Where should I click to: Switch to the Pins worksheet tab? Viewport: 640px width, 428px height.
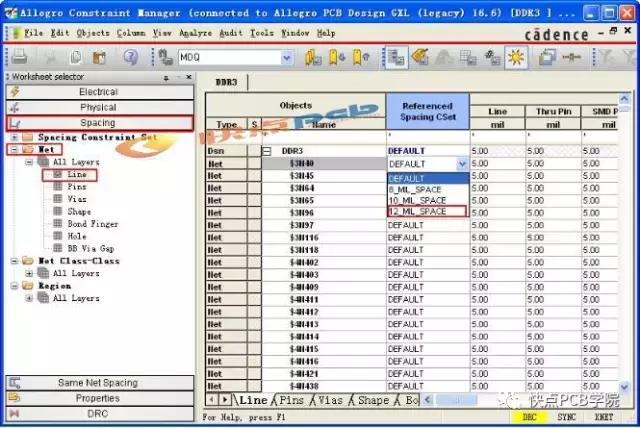click(x=291, y=400)
